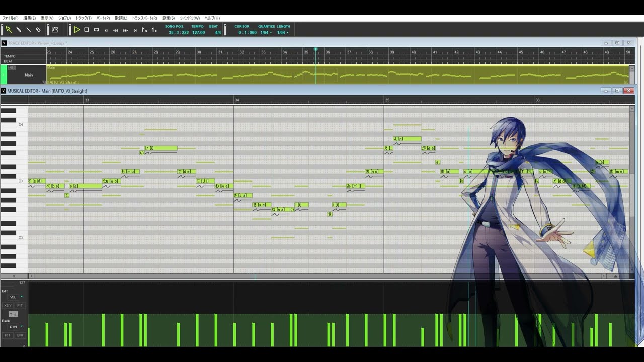
Task: Open the 設定(S) menu
Action: 168,18
